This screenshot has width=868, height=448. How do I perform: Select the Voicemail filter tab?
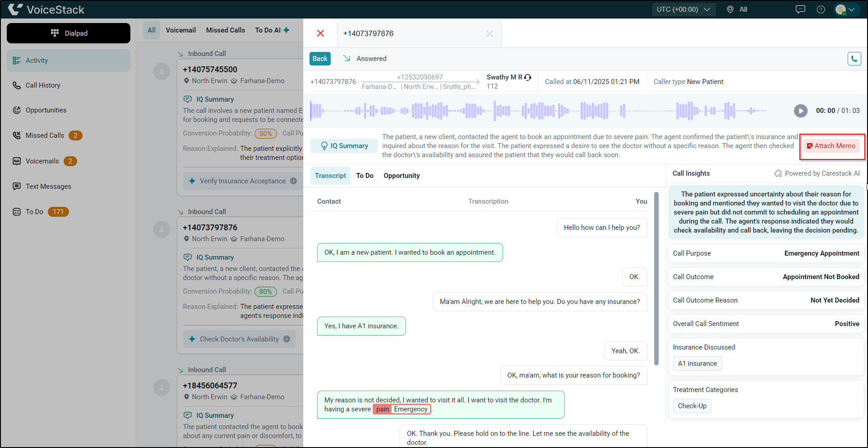coord(180,30)
